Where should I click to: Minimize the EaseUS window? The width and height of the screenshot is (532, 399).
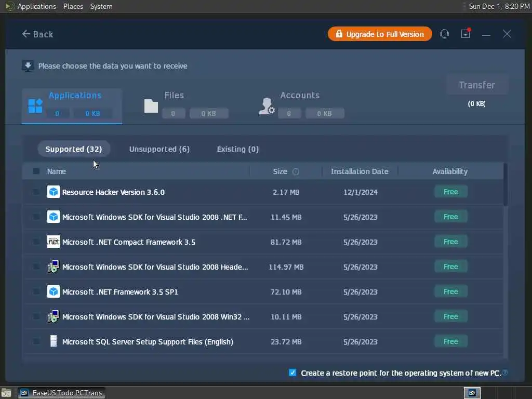pyautogui.click(x=486, y=34)
